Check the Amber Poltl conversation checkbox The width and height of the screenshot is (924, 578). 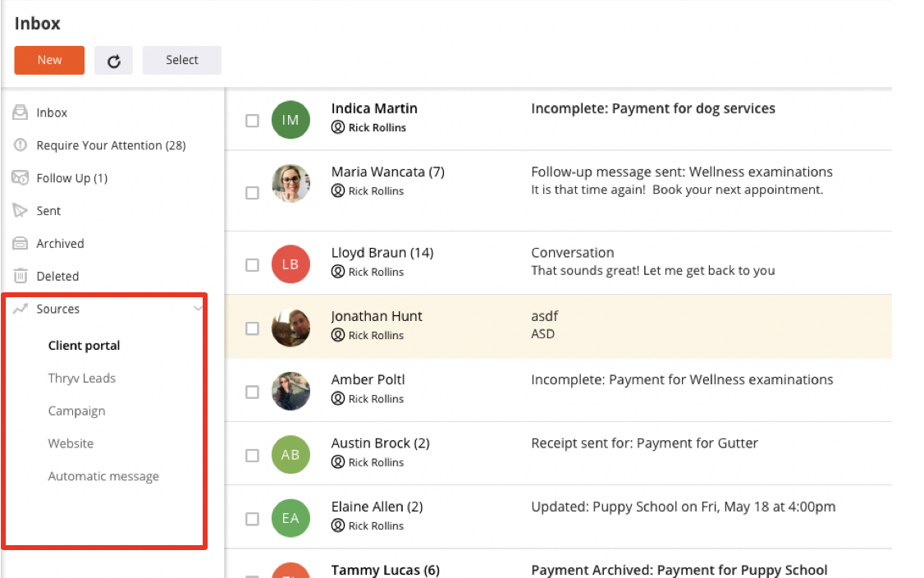(x=252, y=392)
